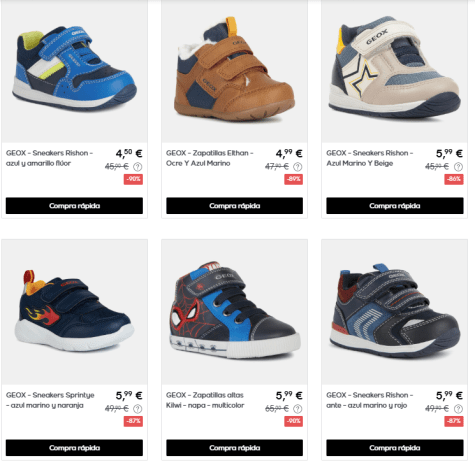Screen dimensions: 475x465
Task: Click Compra rápida for Zapatillas altas Kilwi
Action: coord(234,448)
